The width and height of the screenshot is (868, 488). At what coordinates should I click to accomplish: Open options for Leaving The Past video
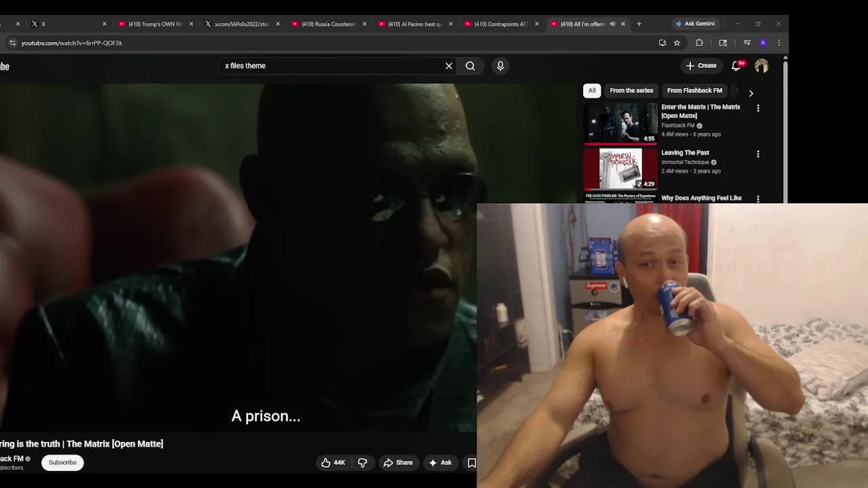point(758,154)
